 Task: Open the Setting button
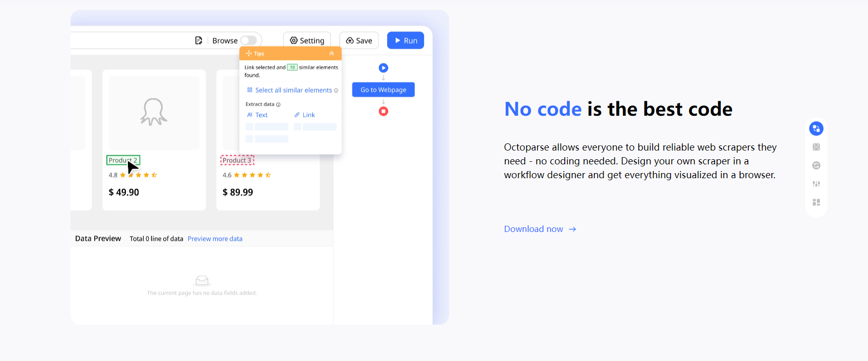coord(307,40)
